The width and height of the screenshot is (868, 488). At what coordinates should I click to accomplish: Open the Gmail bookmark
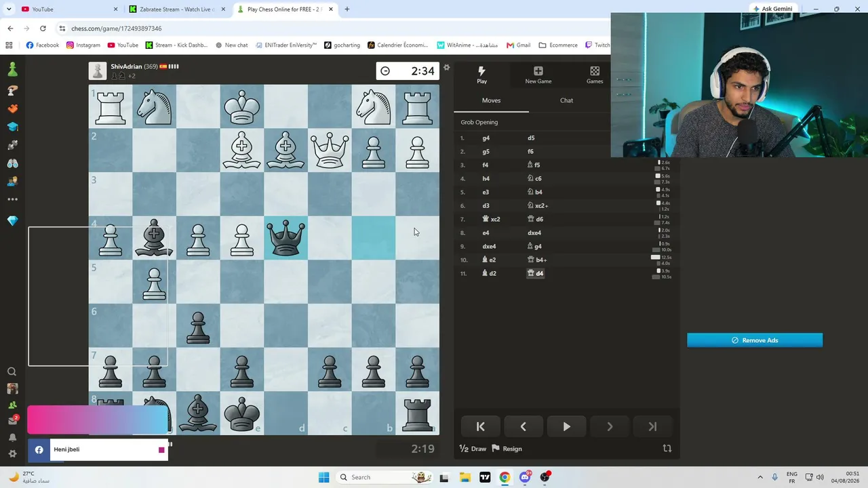519,45
